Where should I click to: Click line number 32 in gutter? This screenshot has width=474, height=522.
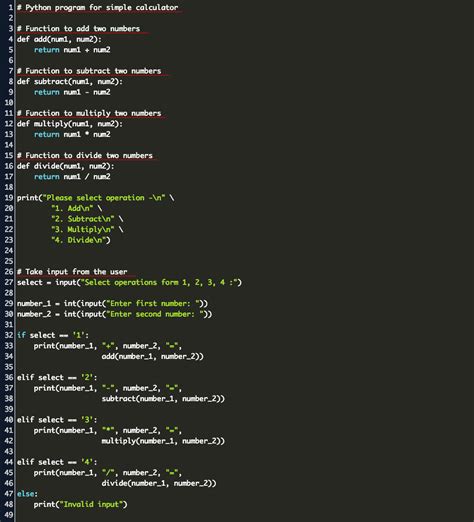(9, 335)
